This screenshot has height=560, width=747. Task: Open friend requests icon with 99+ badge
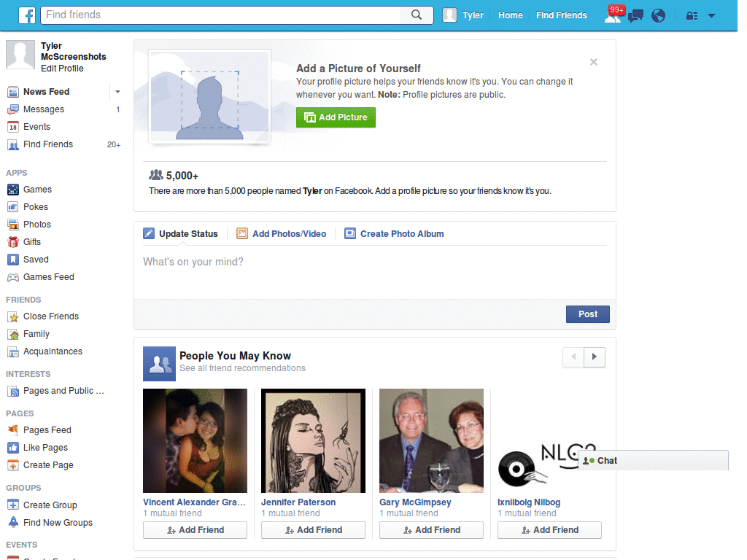[x=613, y=15]
